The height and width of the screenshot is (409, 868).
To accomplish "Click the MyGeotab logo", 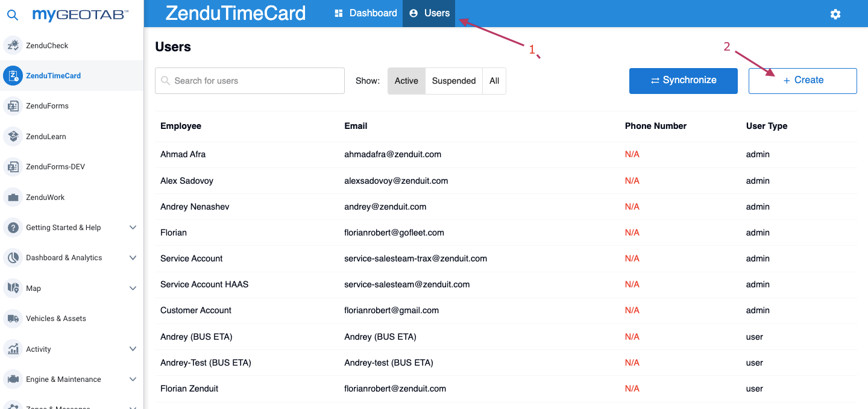I will [80, 14].
